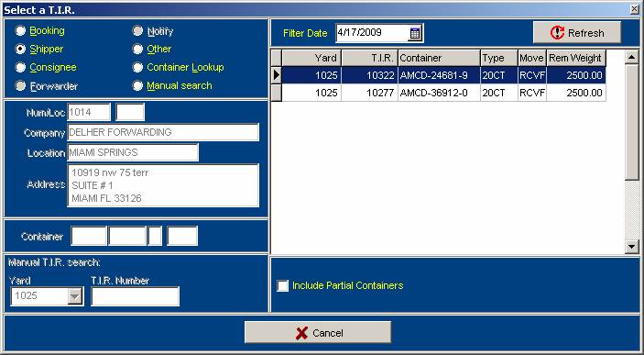Click the Refresh button
The height and width of the screenshot is (355, 644).
(x=577, y=32)
